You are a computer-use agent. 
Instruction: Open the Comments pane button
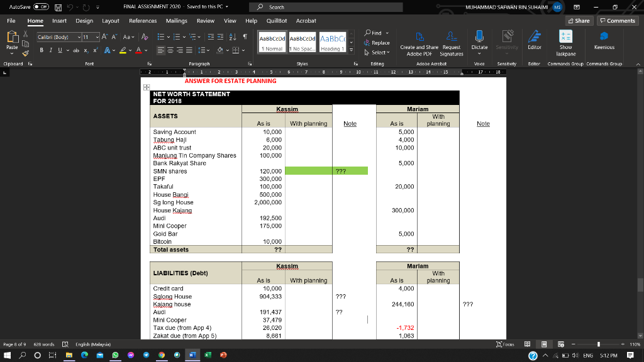[617, 21]
